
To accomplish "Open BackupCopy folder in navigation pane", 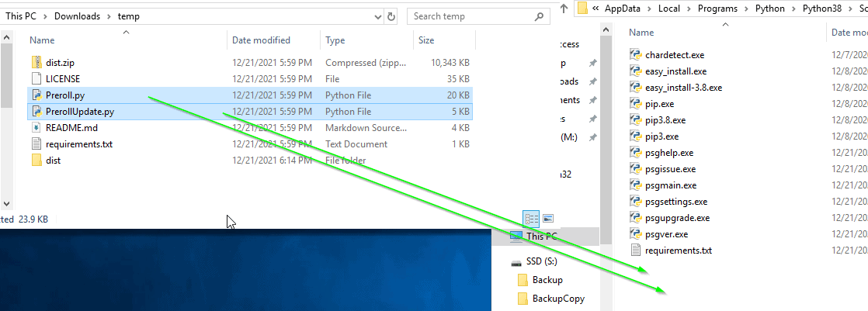I will [558, 299].
